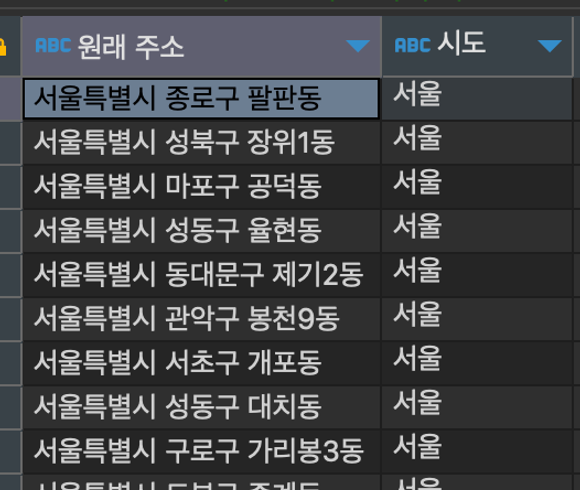Select 서울 cell in 구로구 가리봉3동 row
Image resolution: width=580 pixels, height=490 pixels.
pyautogui.click(x=477, y=451)
